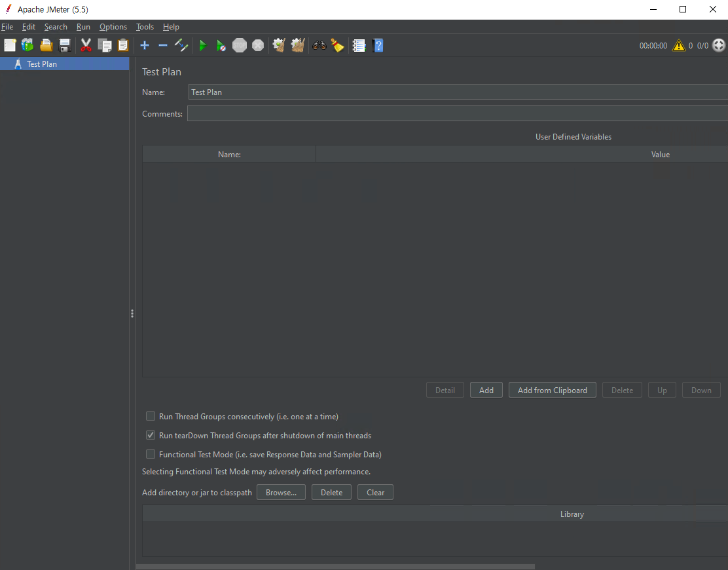Clear all results with double broom icon
The height and width of the screenshot is (570, 728).
(298, 45)
